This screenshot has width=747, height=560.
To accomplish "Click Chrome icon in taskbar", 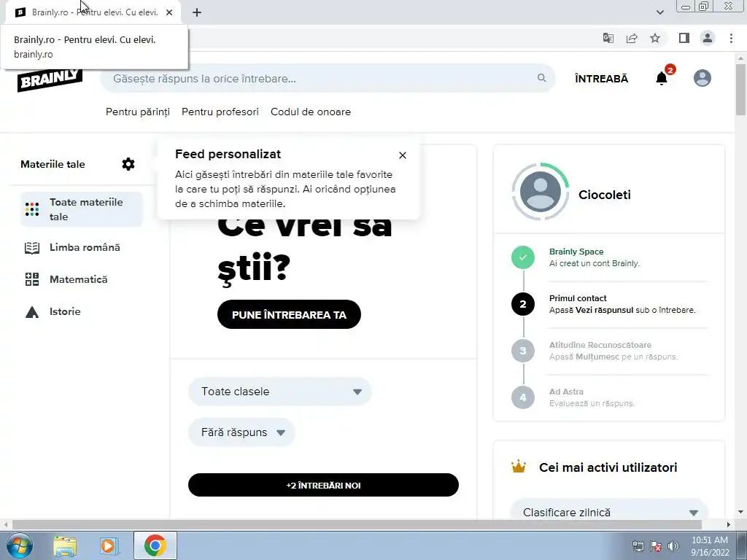I will (x=155, y=545).
